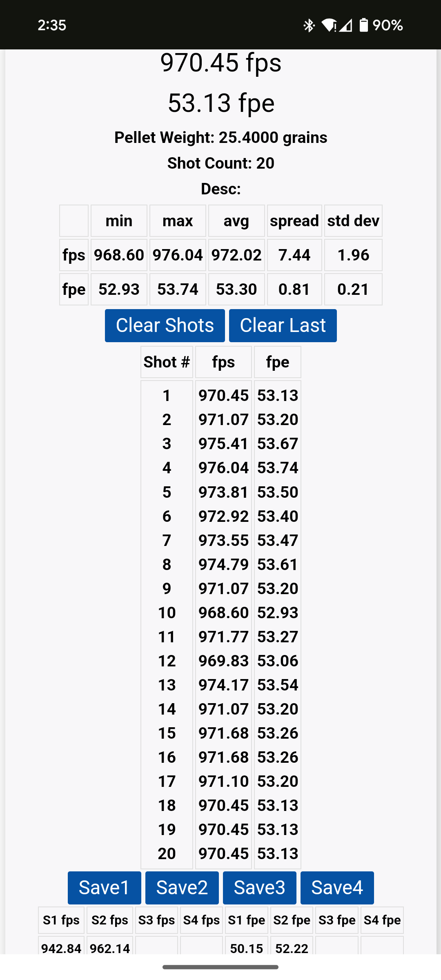Tap the 2:35 clock in the status bar

52,25
